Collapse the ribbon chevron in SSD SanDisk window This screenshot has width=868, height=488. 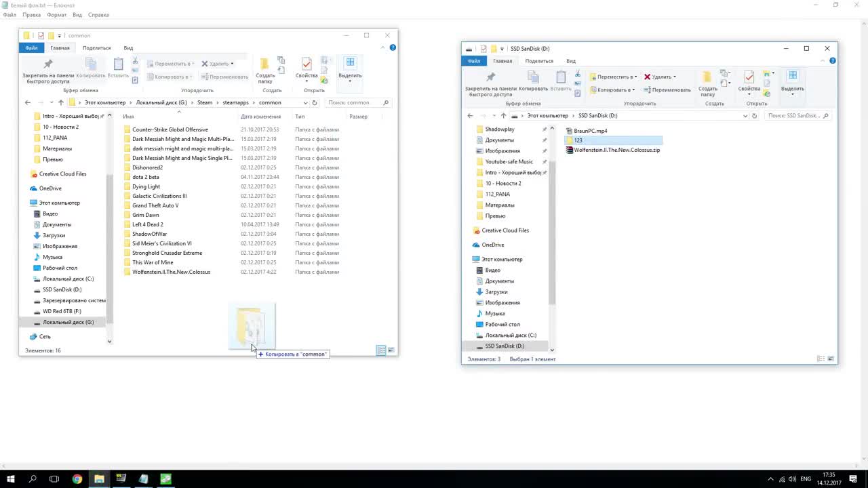click(823, 61)
